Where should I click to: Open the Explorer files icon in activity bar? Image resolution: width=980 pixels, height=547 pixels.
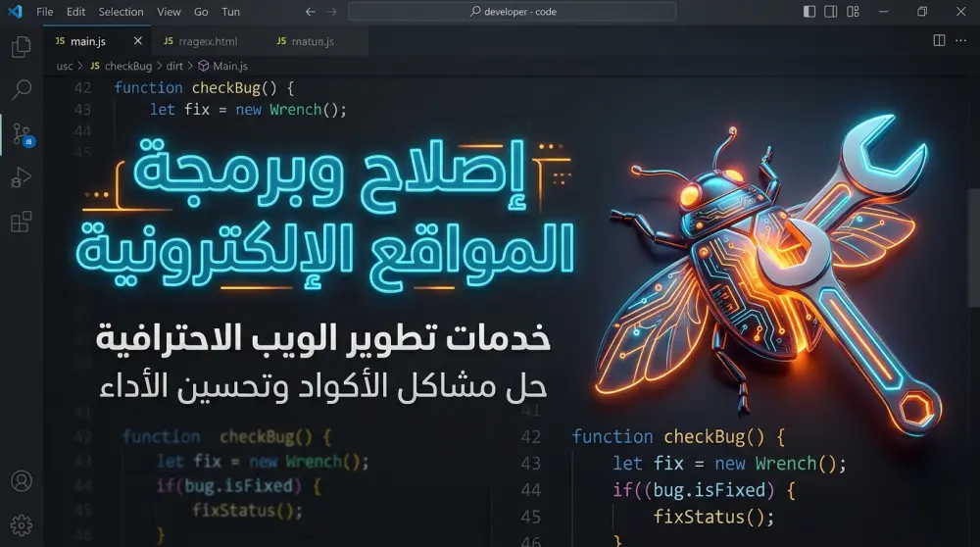pos(22,47)
